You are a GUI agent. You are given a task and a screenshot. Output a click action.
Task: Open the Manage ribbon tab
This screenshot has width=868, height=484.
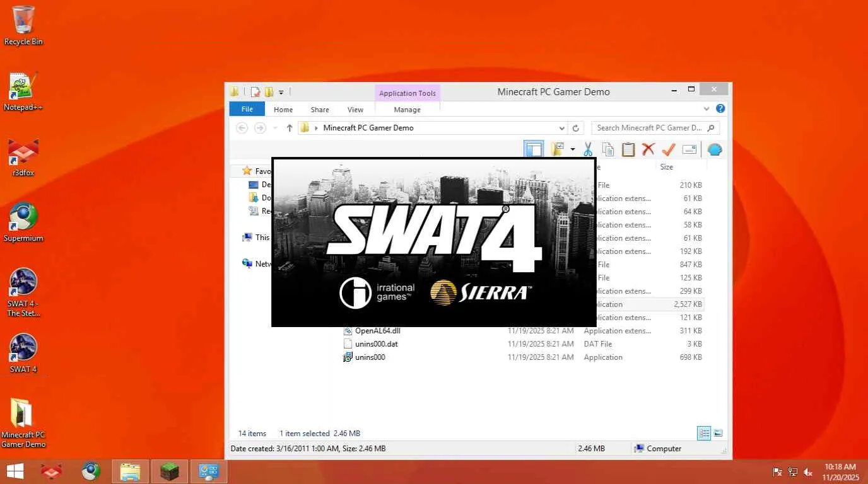click(x=407, y=110)
